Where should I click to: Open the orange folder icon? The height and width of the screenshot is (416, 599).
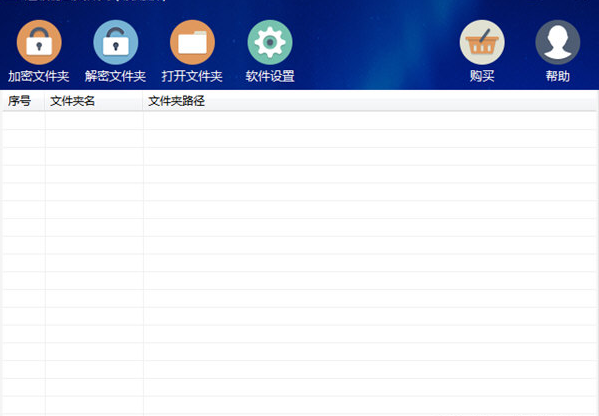(x=193, y=42)
